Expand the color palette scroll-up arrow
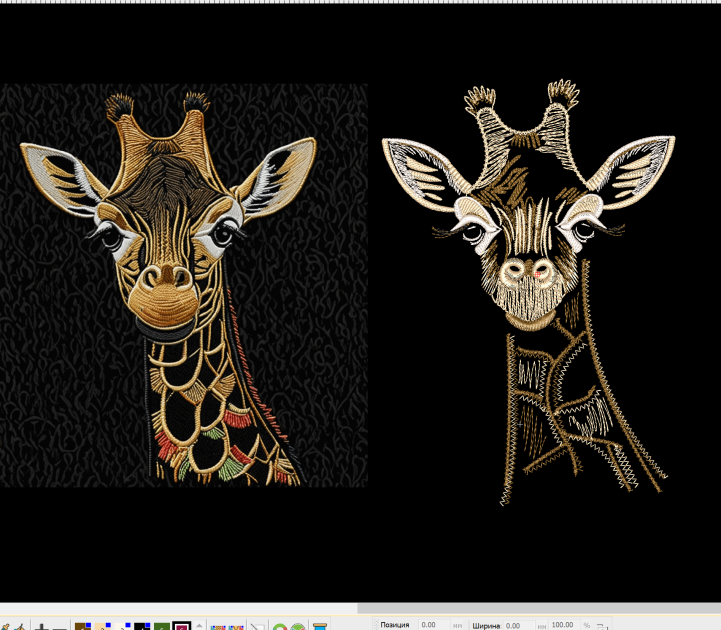721x630 pixels. pyautogui.click(x=199, y=626)
